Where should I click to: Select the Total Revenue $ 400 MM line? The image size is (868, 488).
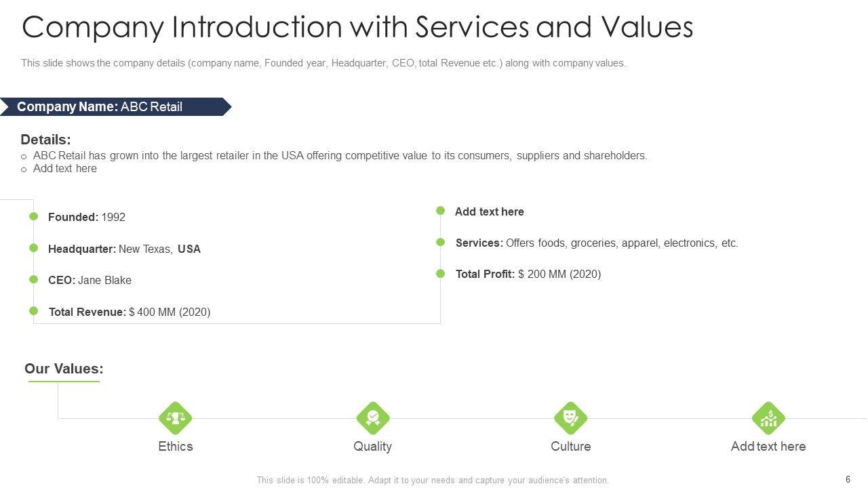(130, 312)
